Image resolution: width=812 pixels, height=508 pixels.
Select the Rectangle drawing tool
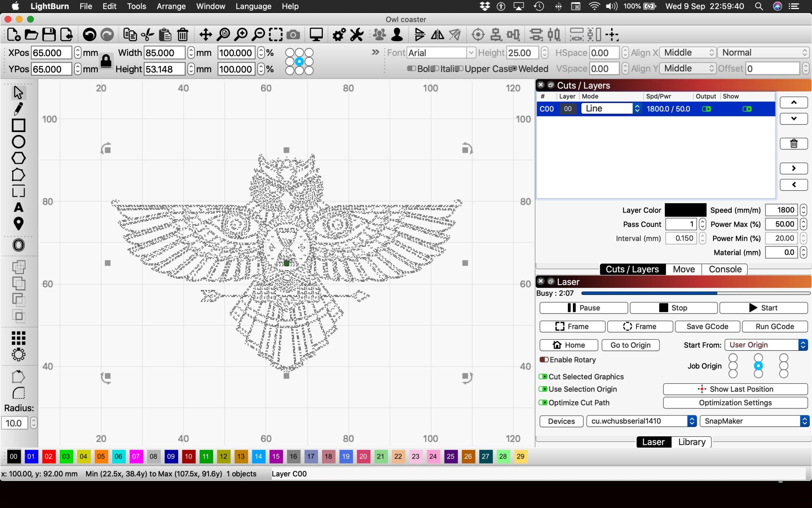(x=18, y=125)
